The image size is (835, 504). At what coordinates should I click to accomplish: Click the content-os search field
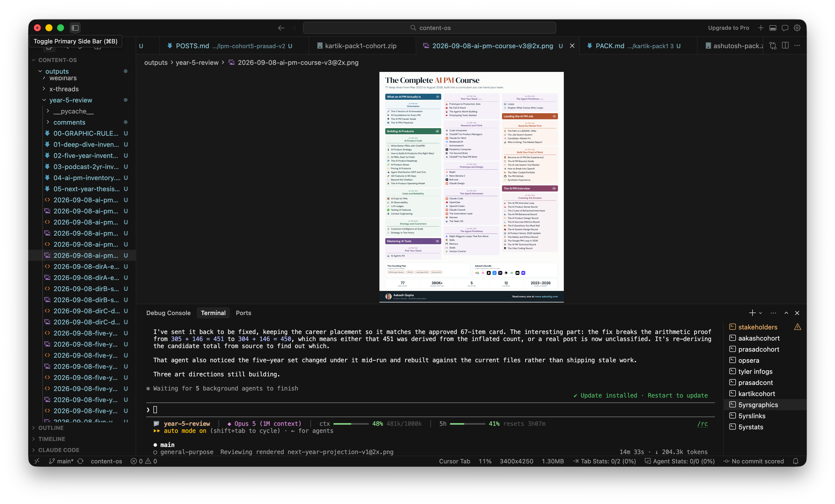pos(429,28)
